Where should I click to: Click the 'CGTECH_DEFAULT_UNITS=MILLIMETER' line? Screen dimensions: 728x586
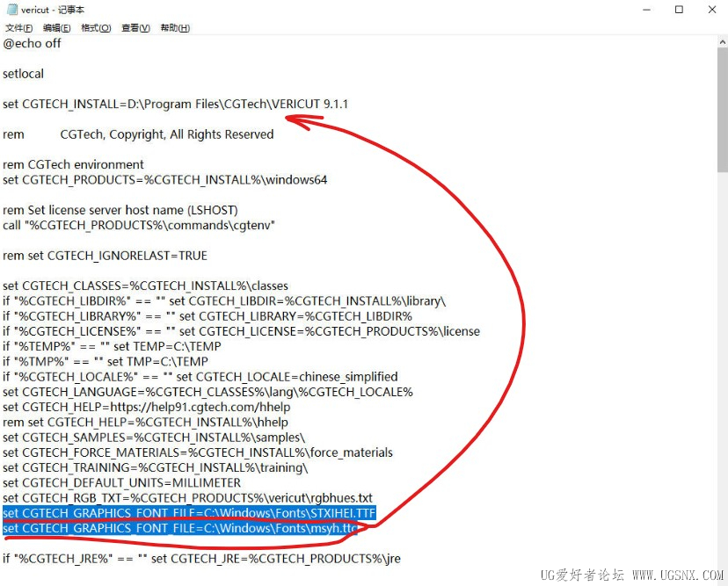click(121, 483)
